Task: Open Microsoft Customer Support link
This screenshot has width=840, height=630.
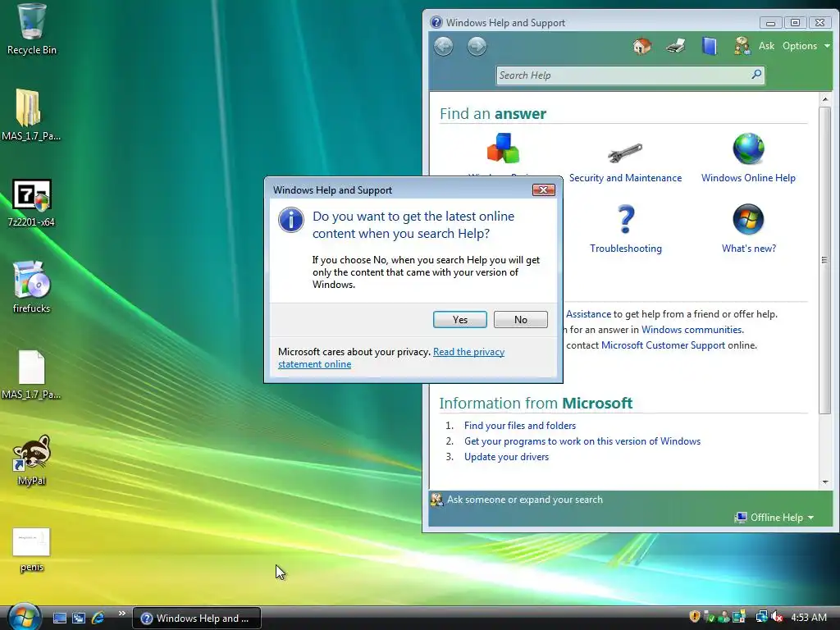Action: (663, 345)
